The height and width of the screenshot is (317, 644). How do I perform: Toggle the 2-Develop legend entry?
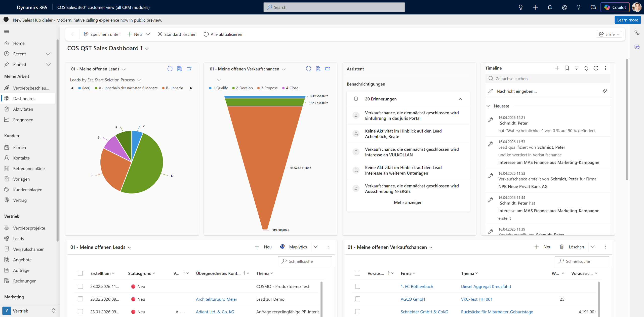(x=243, y=88)
